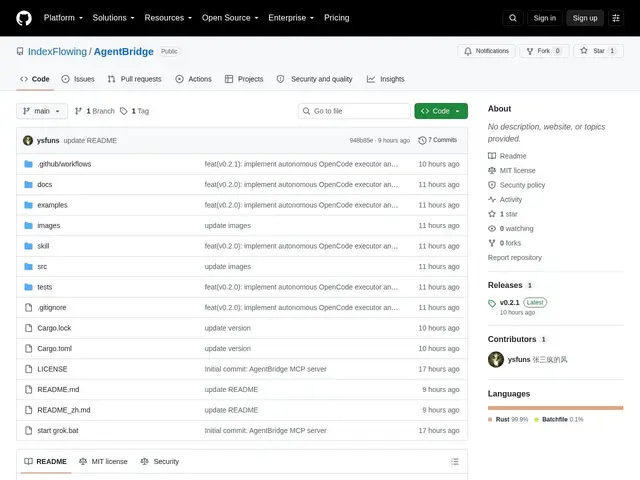View the 7 Commits history

click(438, 140)
